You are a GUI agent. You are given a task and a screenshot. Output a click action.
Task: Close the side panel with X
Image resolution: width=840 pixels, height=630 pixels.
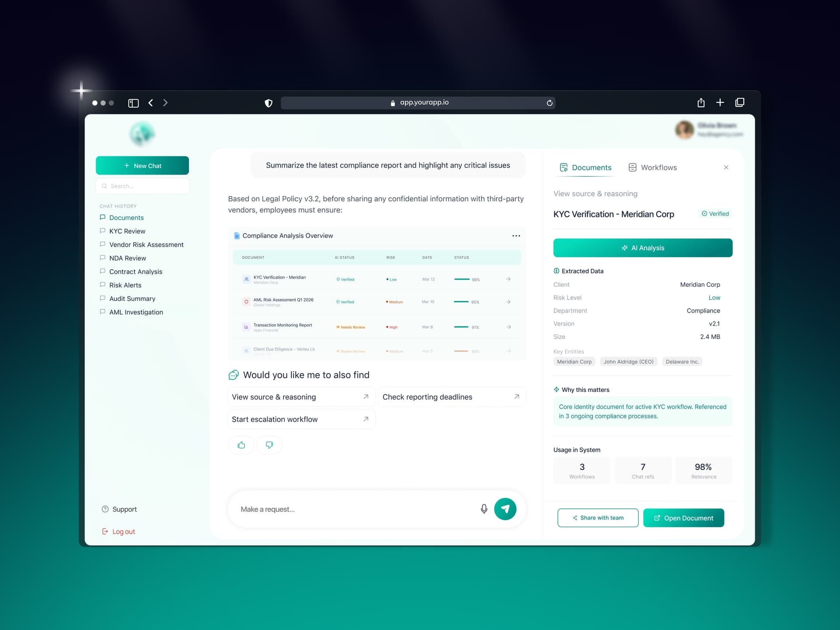click(726, 168)
